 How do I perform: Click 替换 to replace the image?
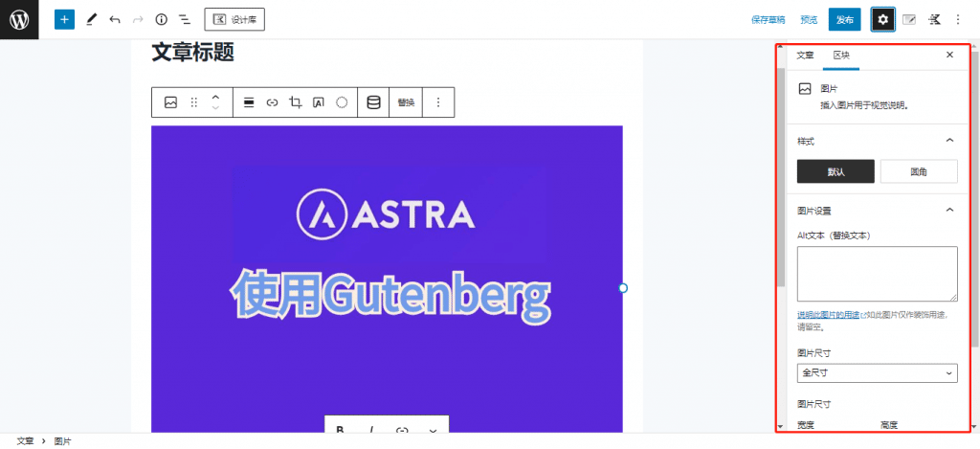tap(406, 102)
